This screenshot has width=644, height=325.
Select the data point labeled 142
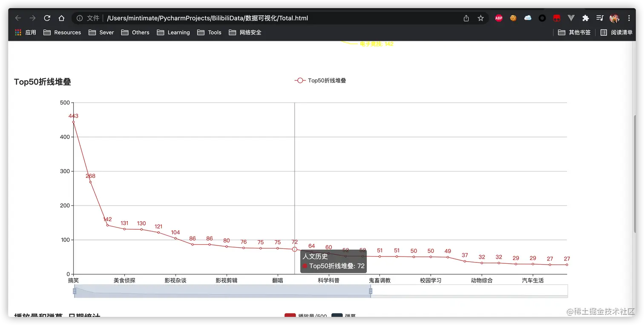[x=107, y=225]
